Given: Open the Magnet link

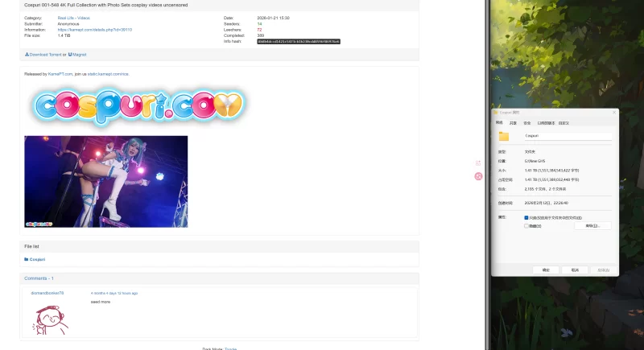Looking at the screenshot, I should tap(79, 55).
